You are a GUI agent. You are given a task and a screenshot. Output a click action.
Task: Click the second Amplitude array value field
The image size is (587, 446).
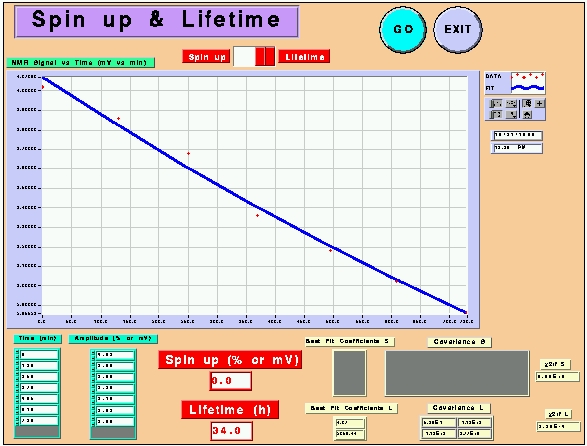coord(115,365)
